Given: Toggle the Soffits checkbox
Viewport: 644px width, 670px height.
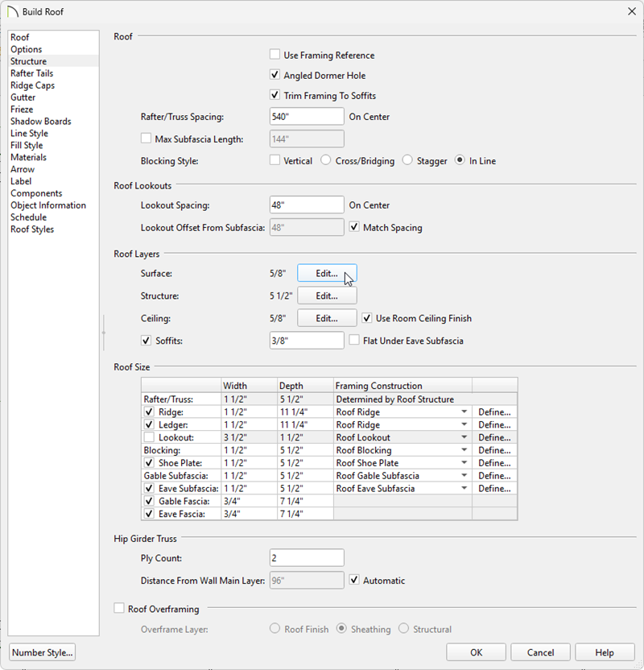Looking at the screenshot, I should pyautogui.click(x=146, y=341).
